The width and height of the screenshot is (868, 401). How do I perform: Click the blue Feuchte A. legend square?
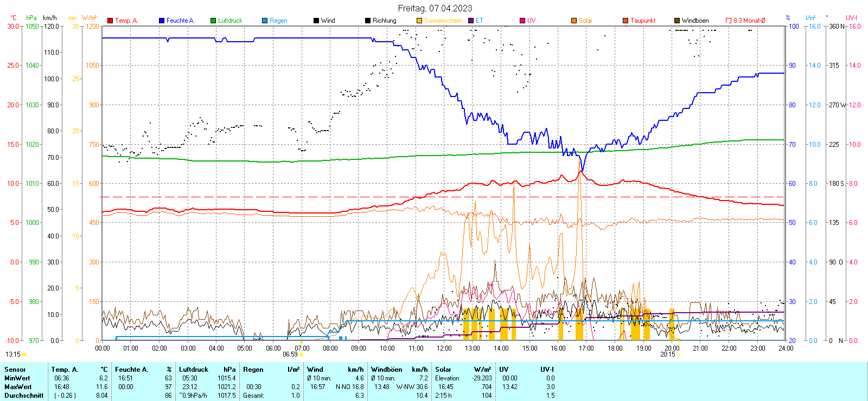tap(162, 21)
